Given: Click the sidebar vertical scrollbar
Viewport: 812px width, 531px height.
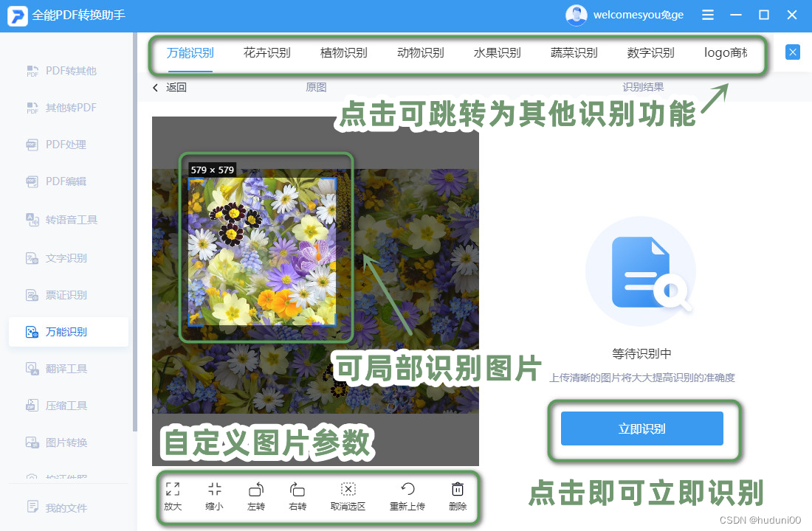Looking at the screenshot, I should pos(134,233).
